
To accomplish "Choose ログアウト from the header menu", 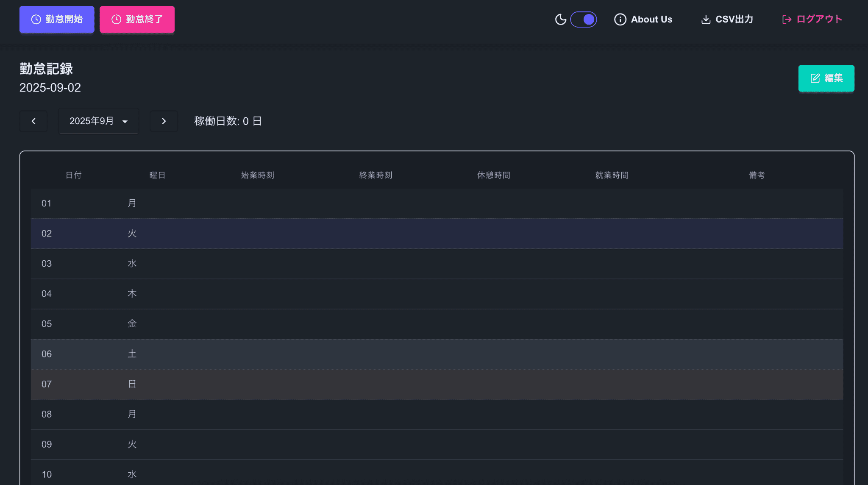I will pyautogui.click(x=818, y=19).
